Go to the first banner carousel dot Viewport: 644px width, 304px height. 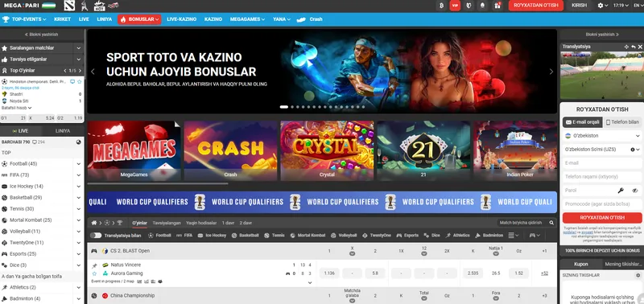[284, 107]
